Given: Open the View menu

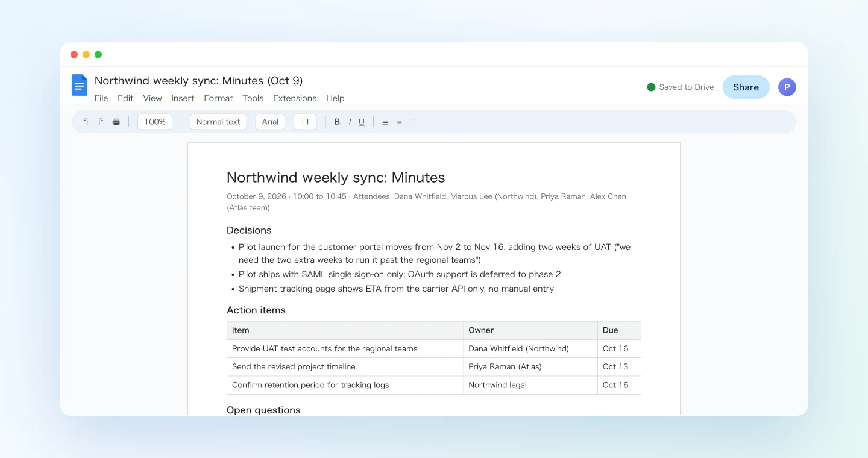Looking at the screenshot, I should point(153,98).
